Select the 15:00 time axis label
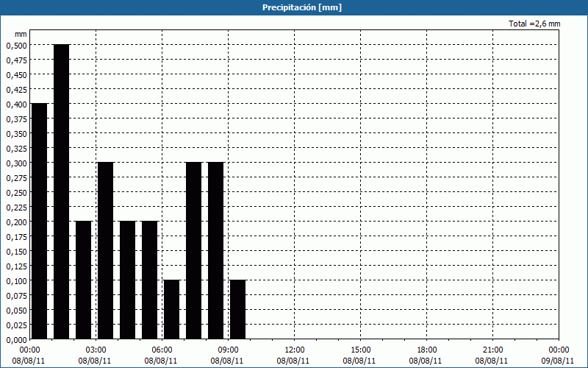 coord(360,350)
